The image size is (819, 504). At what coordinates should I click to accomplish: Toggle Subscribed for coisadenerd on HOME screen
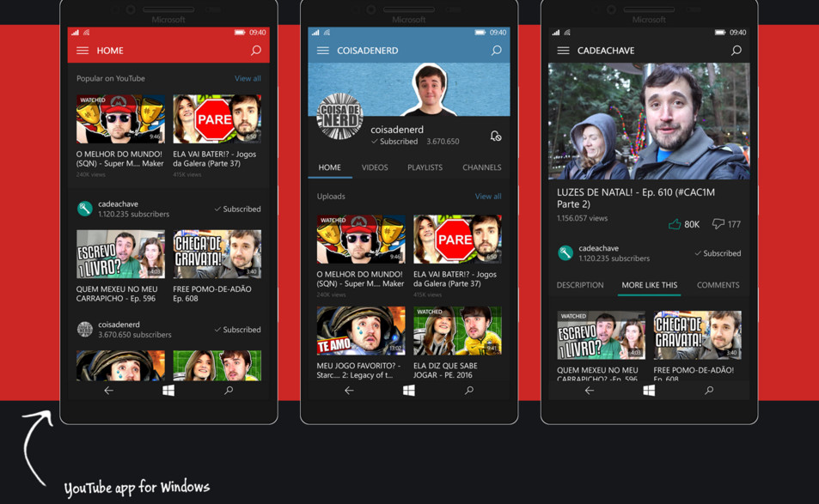(237, 330)
